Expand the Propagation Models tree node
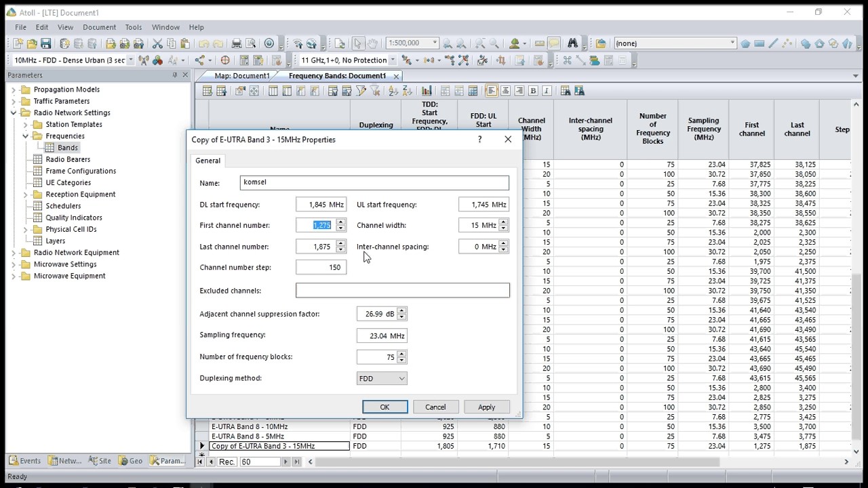868x488 pixels. point(14,89)
